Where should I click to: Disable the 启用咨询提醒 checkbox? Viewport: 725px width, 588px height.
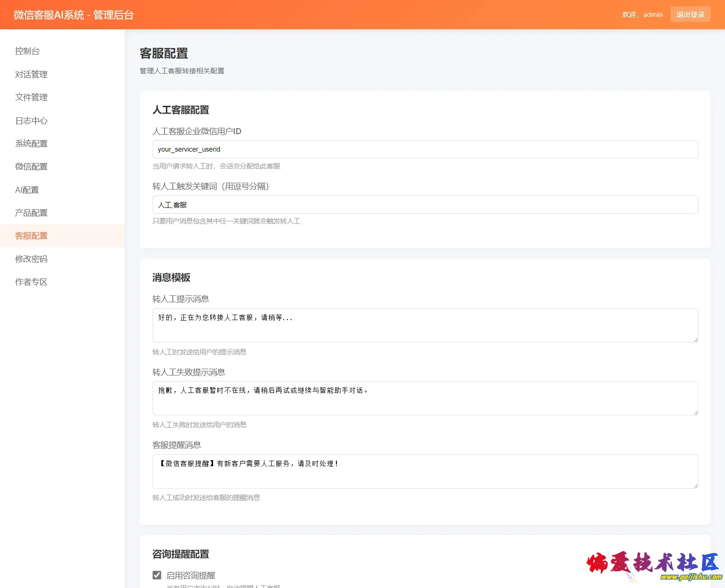pos(157,575)
